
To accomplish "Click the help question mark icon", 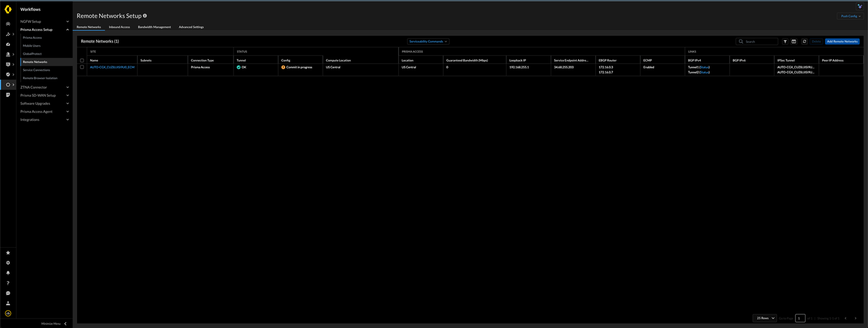I will coord(8,283).
